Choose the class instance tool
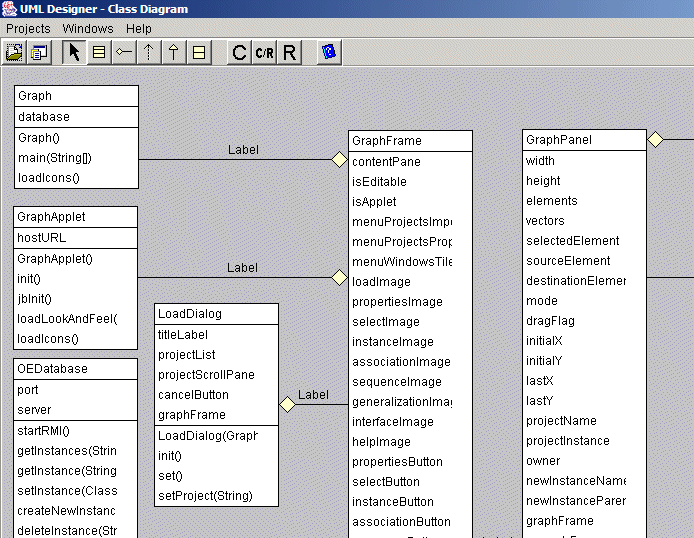The height and width of the screenshot is (538, 694). (99, 53)
